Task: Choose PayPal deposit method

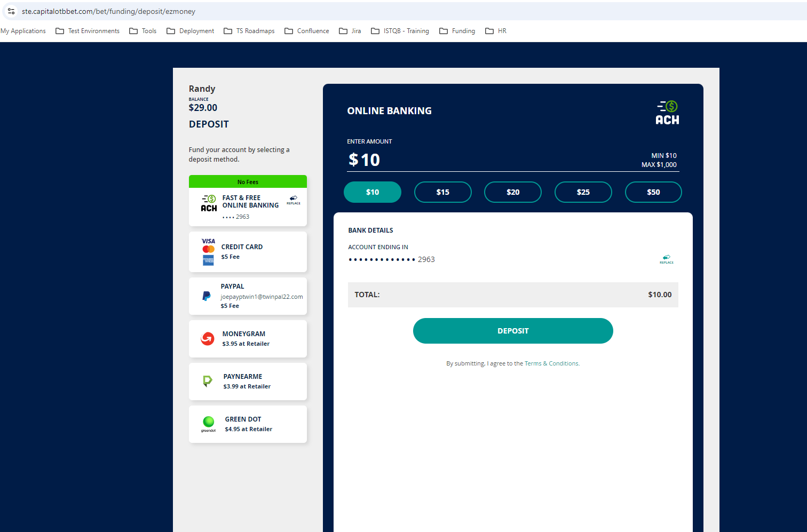Action: (x=248, y=296)
